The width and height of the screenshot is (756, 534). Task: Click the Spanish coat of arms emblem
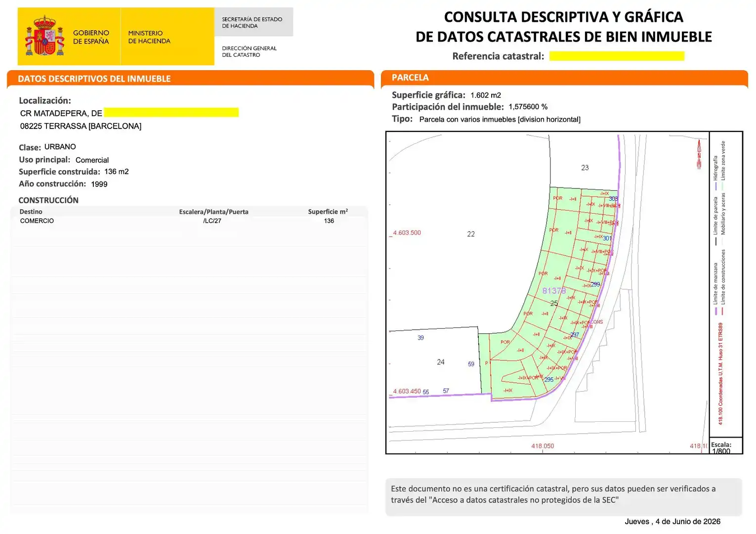(x=45, y=36)
